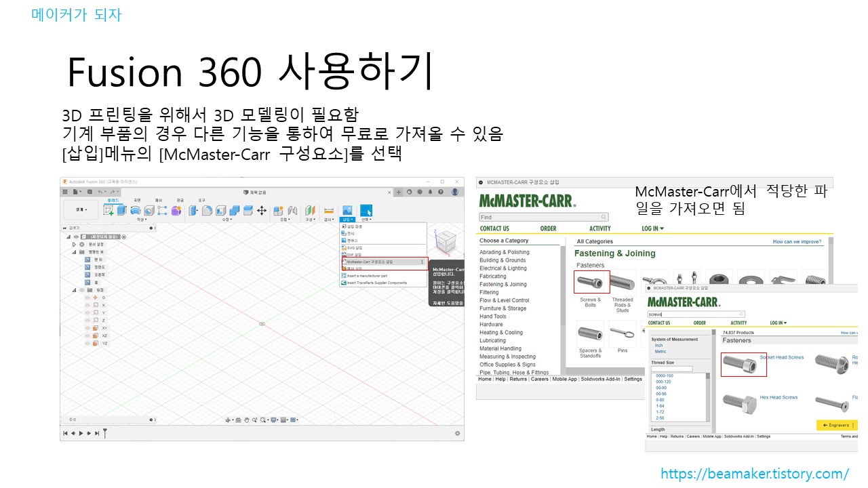The width and height of the screenshot is (868, 488).
Task: Click the help question mark icon
Action: 441,192
